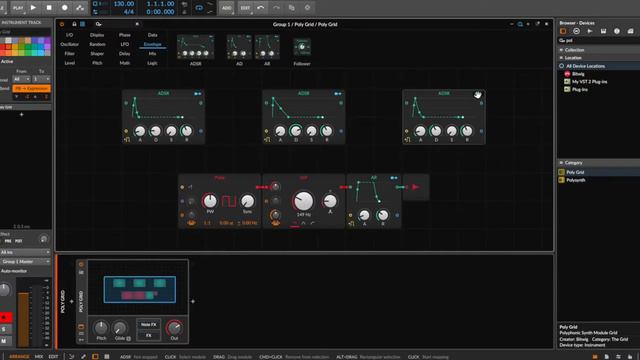
Task: Toggle the lock icon in the Grid window
Action: coord(74,24)
